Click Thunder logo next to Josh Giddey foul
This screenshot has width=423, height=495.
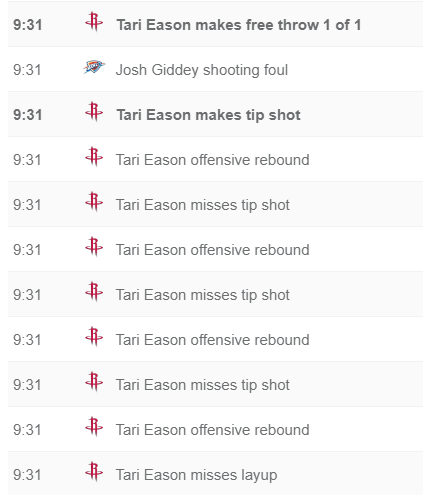pyautogui.click(x=94, y=67)
